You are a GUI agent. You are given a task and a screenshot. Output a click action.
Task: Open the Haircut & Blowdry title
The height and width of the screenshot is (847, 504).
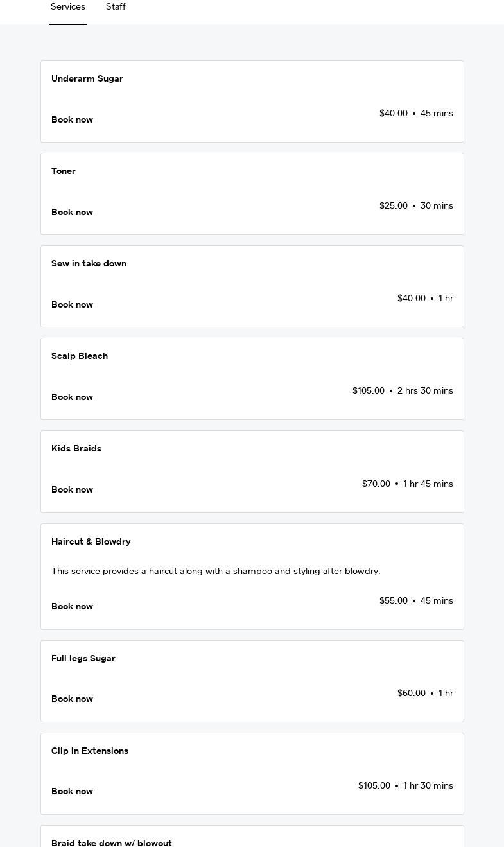(x=91, y=542)
